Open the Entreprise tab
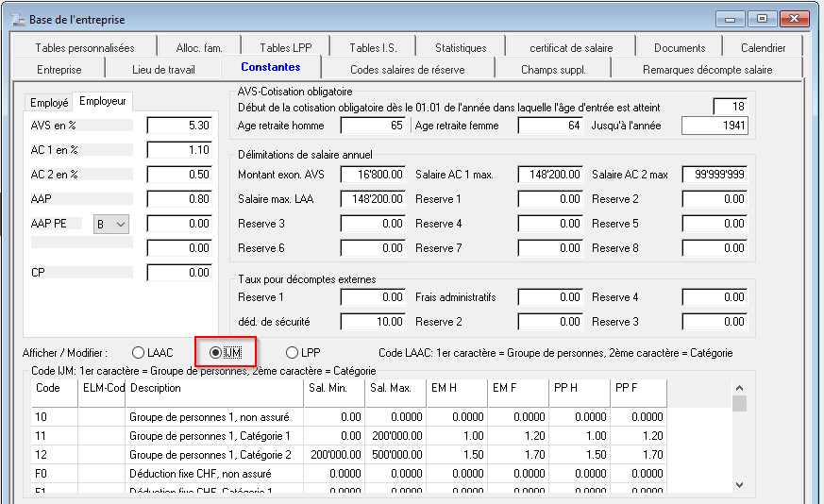Image resolution: width=824 pixels, height=504 pixels. (59, 70)
